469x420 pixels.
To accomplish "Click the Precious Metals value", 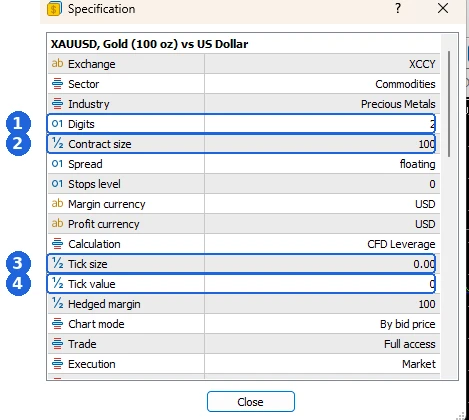I will coord(398,104).
